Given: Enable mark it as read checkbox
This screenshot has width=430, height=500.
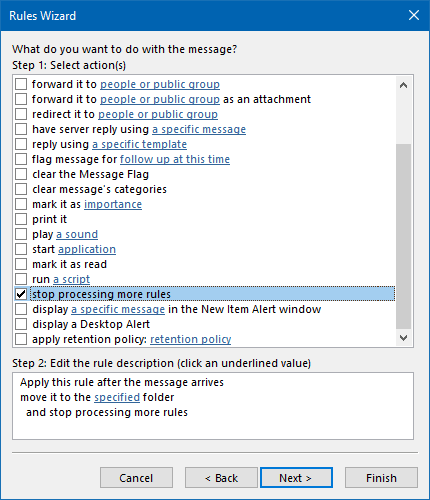Looking at the screenshot, I should tap(21, 264).
